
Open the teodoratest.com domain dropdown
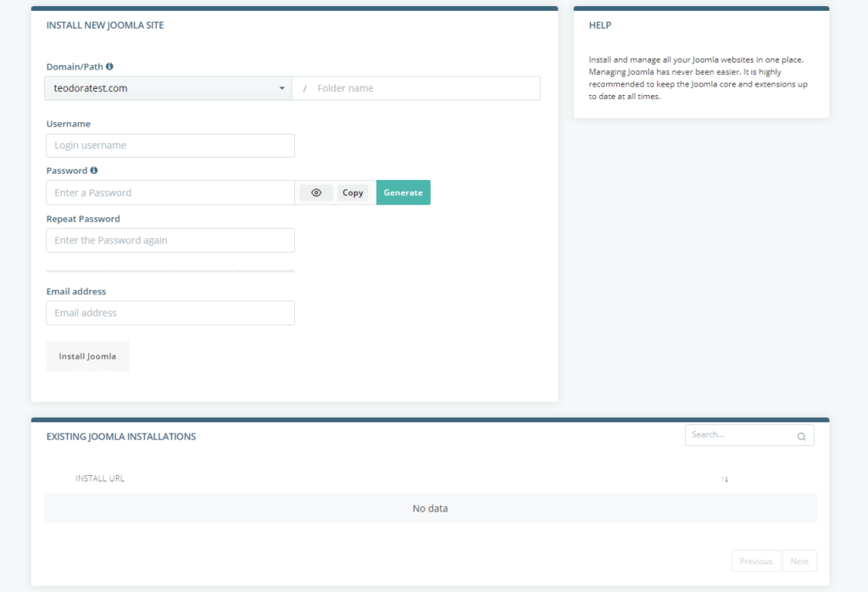(167, 87)
